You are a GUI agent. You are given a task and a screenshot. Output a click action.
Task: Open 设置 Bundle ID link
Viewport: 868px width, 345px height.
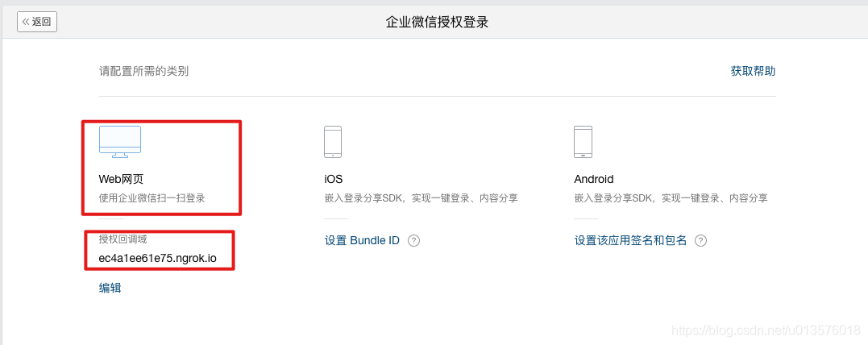click(362, 241)
